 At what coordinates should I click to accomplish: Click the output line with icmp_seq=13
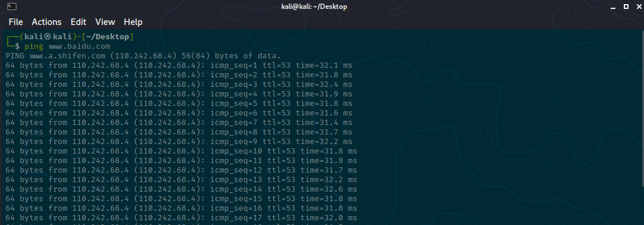(x=181, y=179)
